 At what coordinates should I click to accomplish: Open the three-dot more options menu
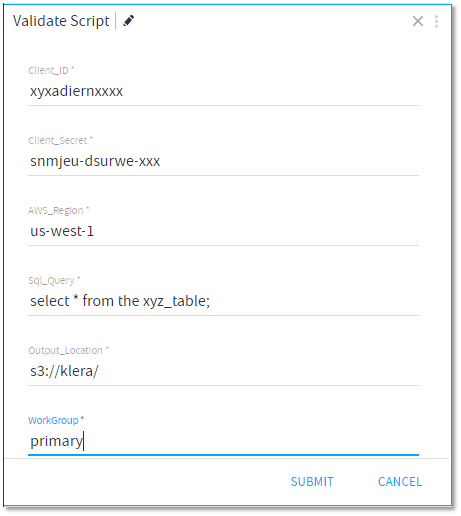pos(436,21)
